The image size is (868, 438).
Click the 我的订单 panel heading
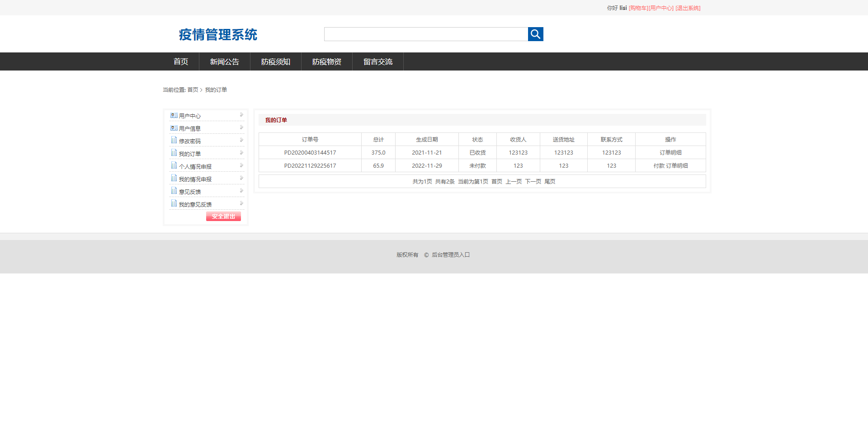click(x=276, y=120)
